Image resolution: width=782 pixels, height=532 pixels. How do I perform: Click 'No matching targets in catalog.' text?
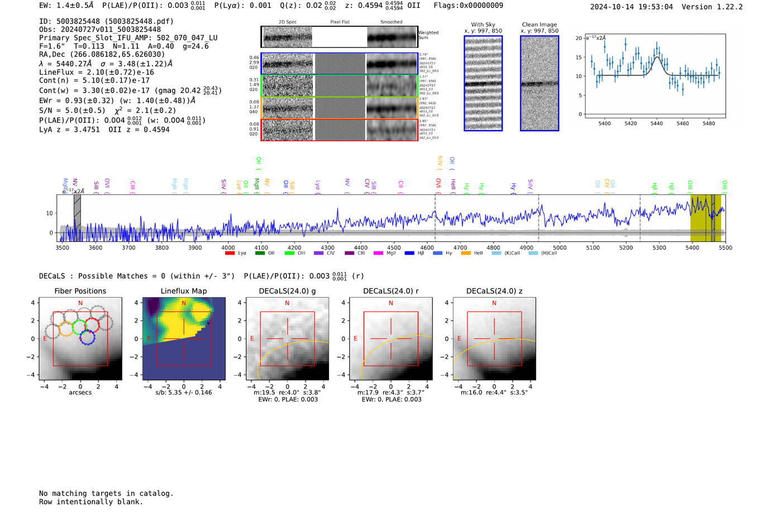click(x=106, y=493)
